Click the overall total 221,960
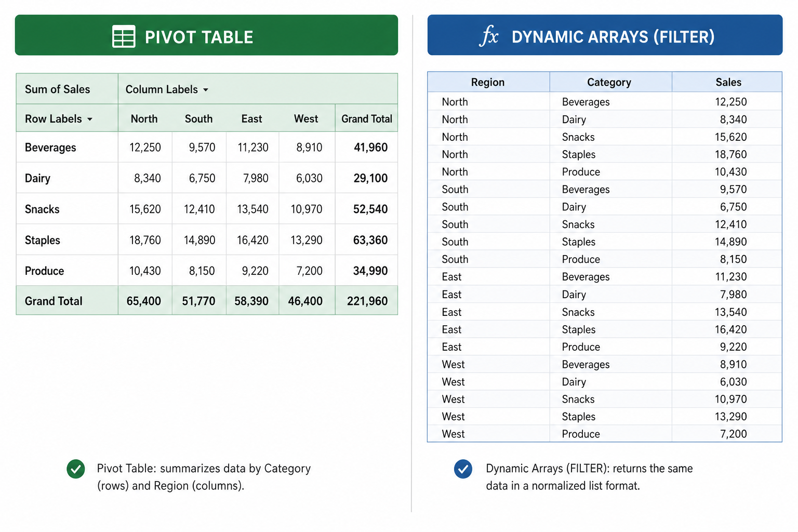The width and height of the screenshot is (798, 532). 367,301
